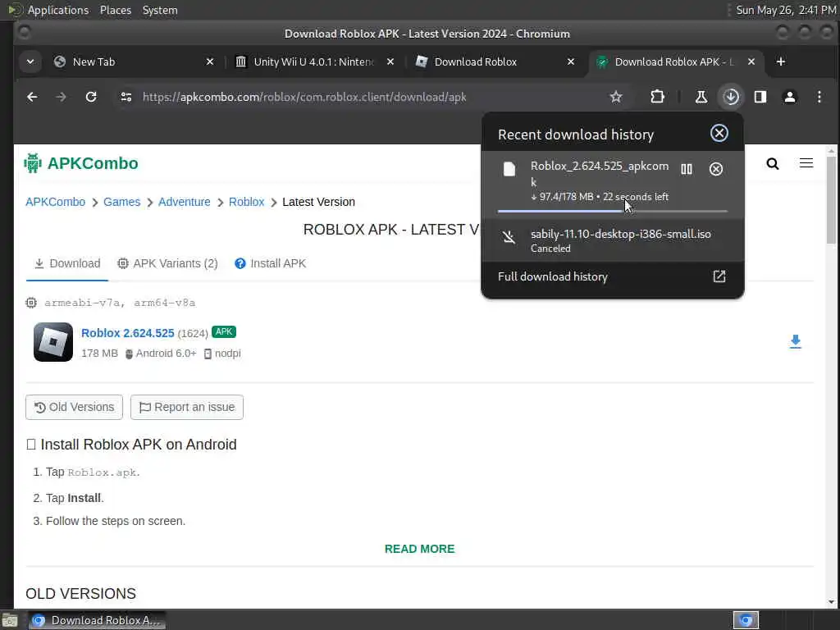
Task: Click the blue download arrow for Roblox
Action: tap(796, 342)
